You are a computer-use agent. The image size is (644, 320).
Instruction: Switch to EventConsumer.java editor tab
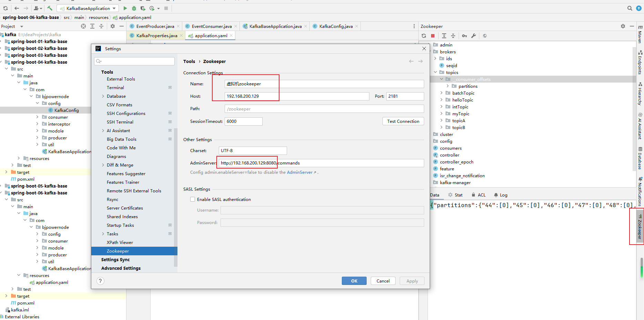[212, 26]
